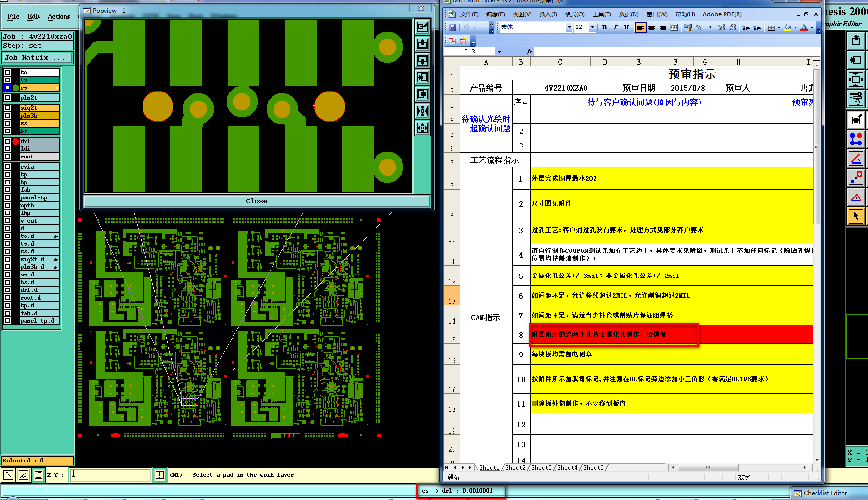Click the insert function fx icon

coord(529,51)
